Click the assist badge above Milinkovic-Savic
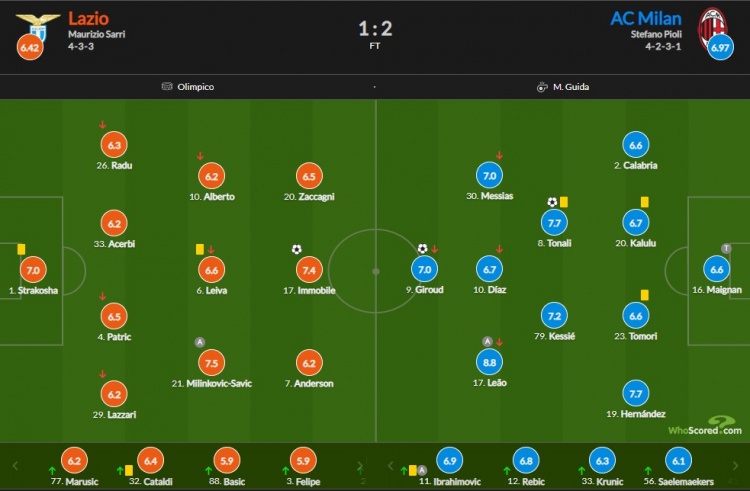Image resolution: width=750 pixels, height=491 pixels. (x=200, y=342)
